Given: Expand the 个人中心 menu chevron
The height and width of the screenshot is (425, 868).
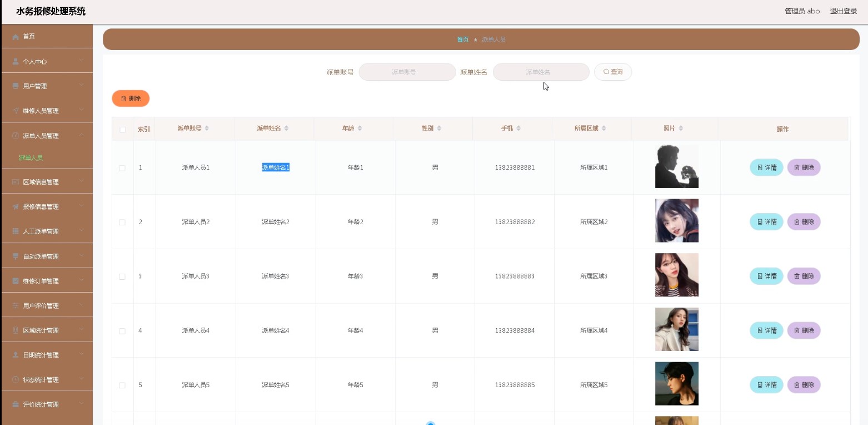Looking at the screenshot, I should [x=81, y=61].
